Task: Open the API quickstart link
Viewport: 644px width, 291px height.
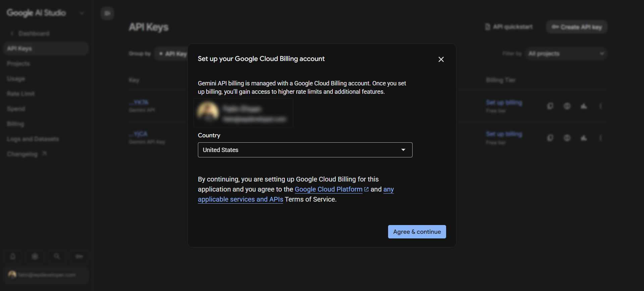Action: [x=509, y=27]
